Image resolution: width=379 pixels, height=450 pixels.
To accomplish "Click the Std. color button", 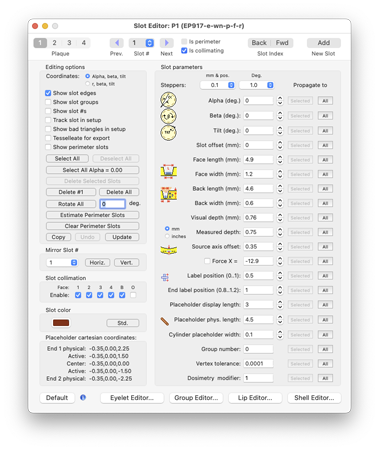I will pos(123,323).
